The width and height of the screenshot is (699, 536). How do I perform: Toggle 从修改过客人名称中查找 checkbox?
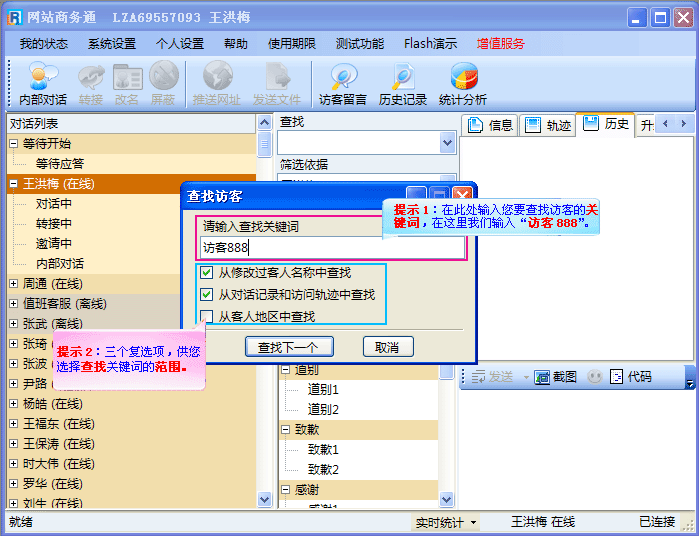point(206,272)
